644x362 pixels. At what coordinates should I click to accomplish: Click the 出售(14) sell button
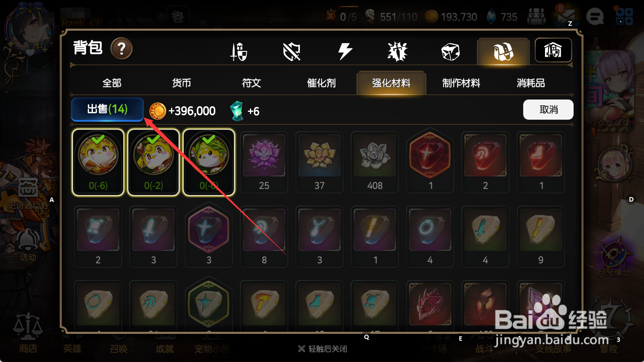(x=107, y=109)
